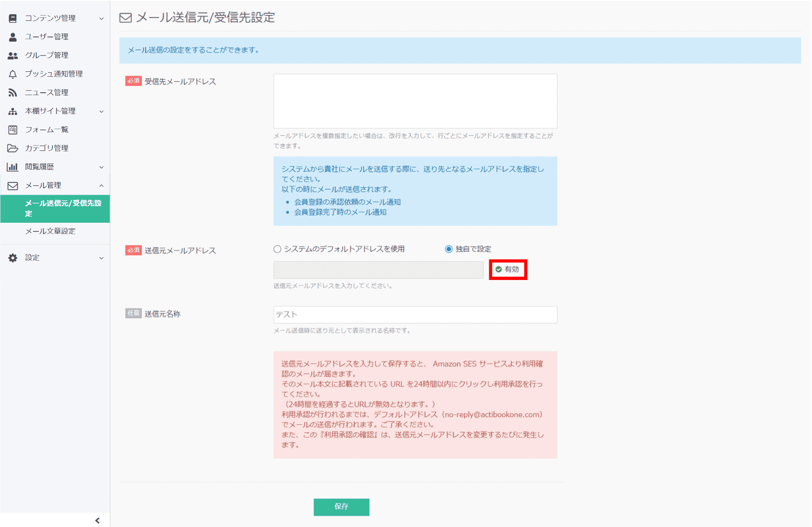
Task: Click the フォーム一覧 form icon
Action: 12,129
